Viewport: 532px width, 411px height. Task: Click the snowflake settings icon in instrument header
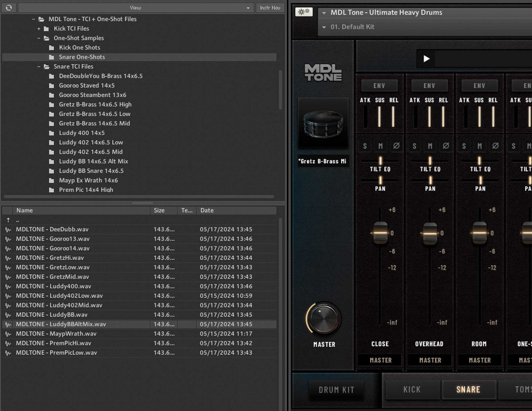click(x=304, y=12)
